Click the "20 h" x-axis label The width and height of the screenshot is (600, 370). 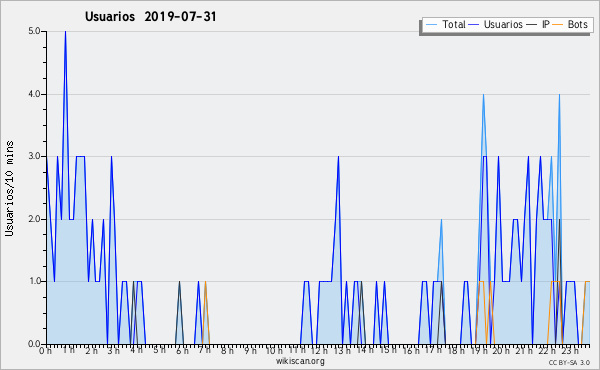501,350
